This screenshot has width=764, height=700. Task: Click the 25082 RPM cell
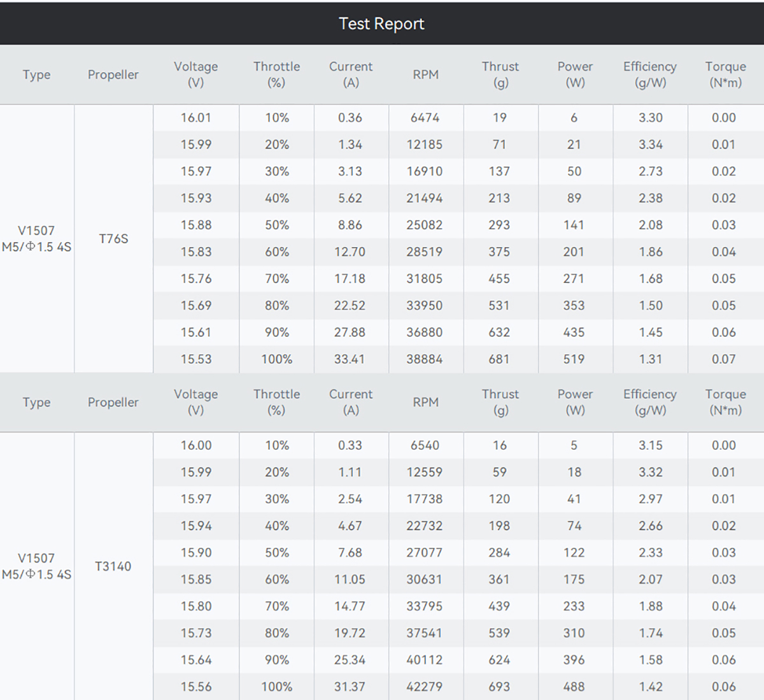click(425, 225)
